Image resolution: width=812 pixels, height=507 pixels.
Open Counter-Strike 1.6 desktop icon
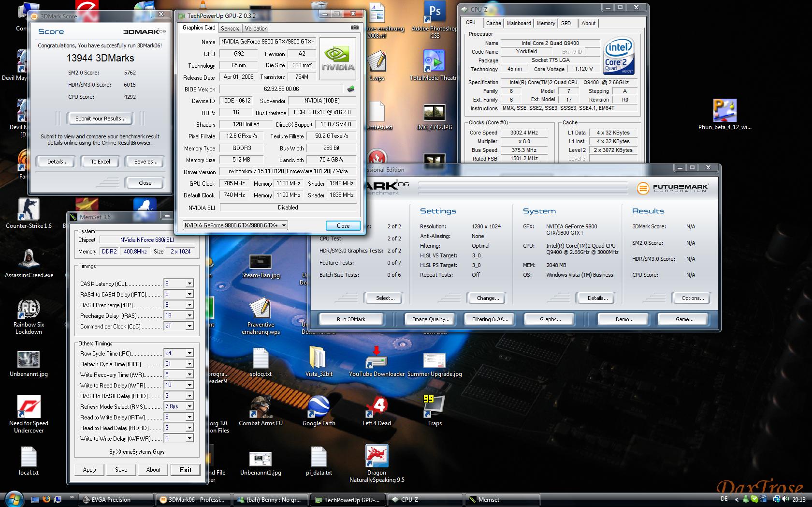pos(29,213)
